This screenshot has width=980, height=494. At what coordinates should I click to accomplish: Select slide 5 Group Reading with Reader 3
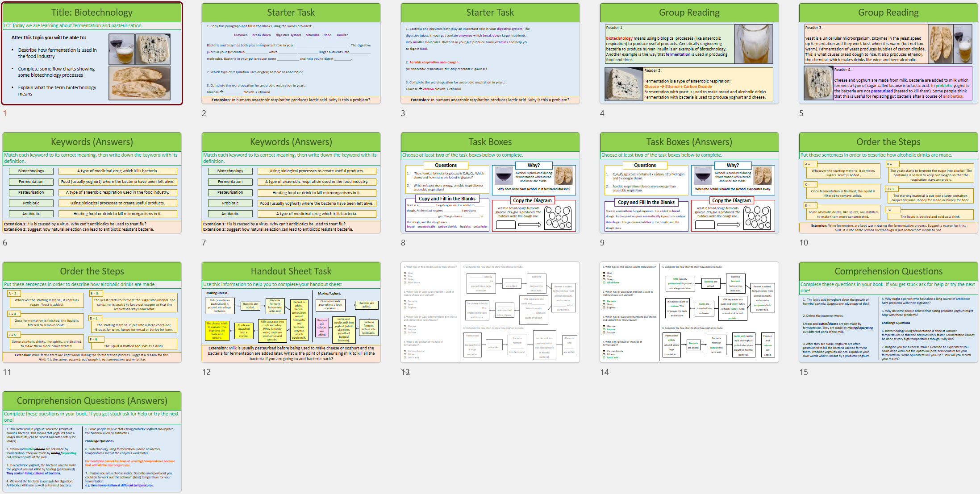click(x=888, y=54)
